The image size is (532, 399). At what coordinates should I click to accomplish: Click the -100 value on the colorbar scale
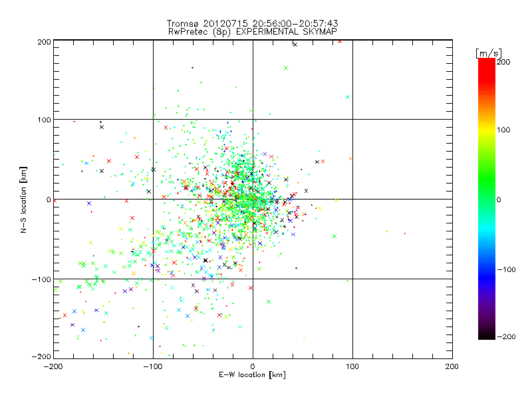point(506,269)
